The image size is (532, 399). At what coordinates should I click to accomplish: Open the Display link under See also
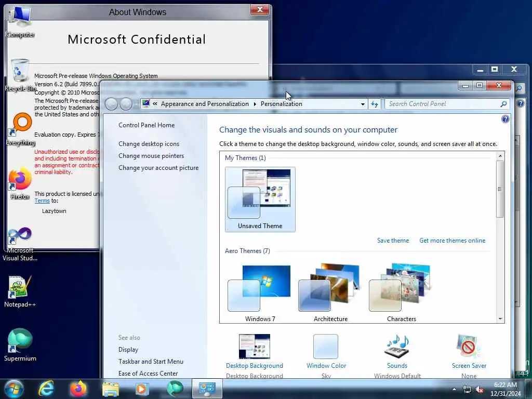pos(128,350)
